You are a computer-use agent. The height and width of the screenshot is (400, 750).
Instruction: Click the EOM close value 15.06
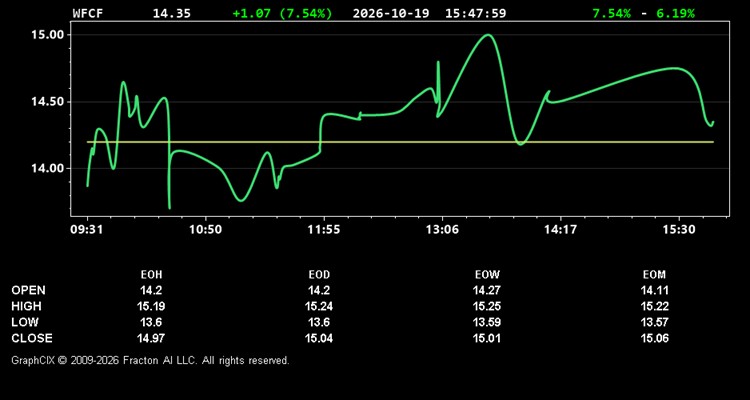pos(654,338)
